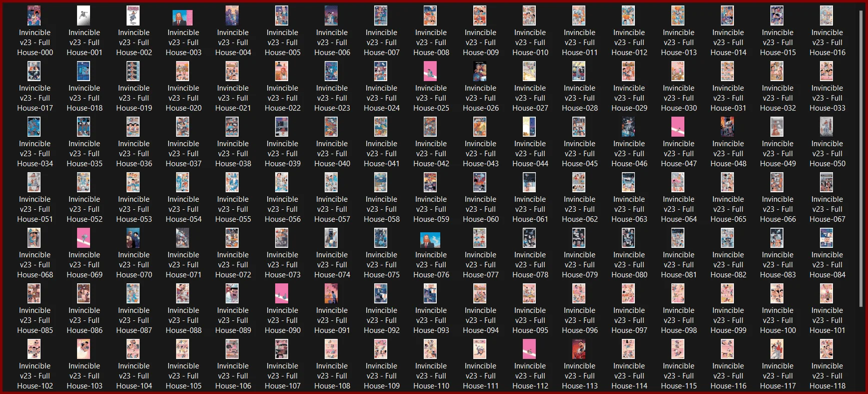Click the Full House-076 file thumbnail

point(430,240)
